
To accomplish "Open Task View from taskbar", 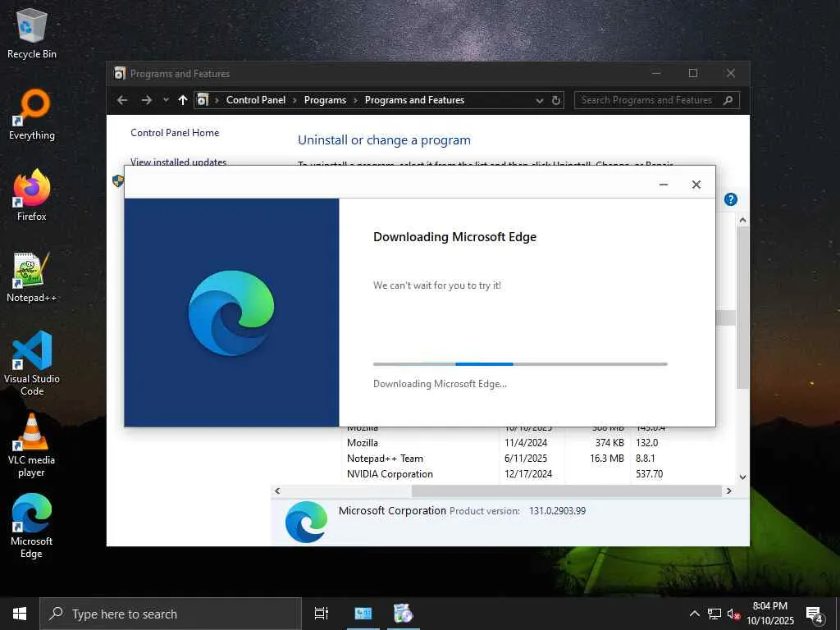I will 322,614.
